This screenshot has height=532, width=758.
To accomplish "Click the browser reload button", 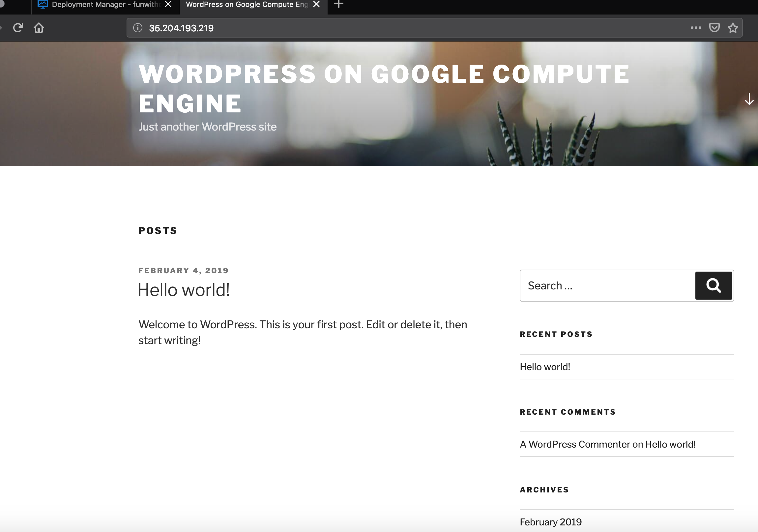I will coord(18,28).
